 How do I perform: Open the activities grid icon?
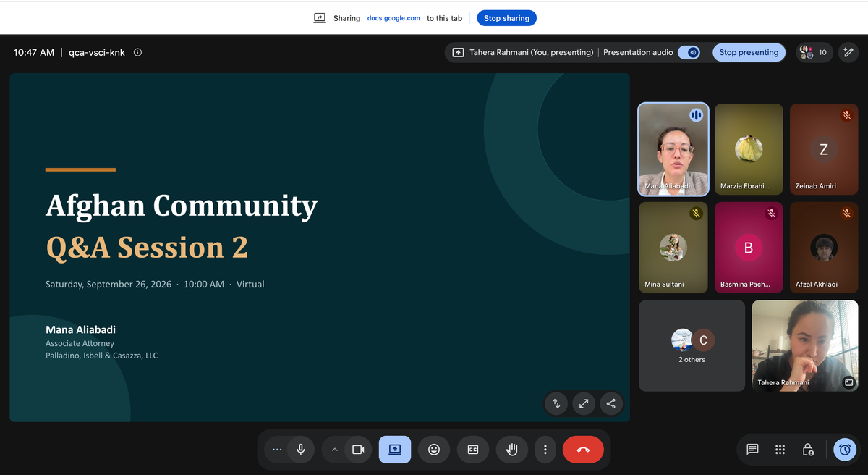[x=780, y=450]
